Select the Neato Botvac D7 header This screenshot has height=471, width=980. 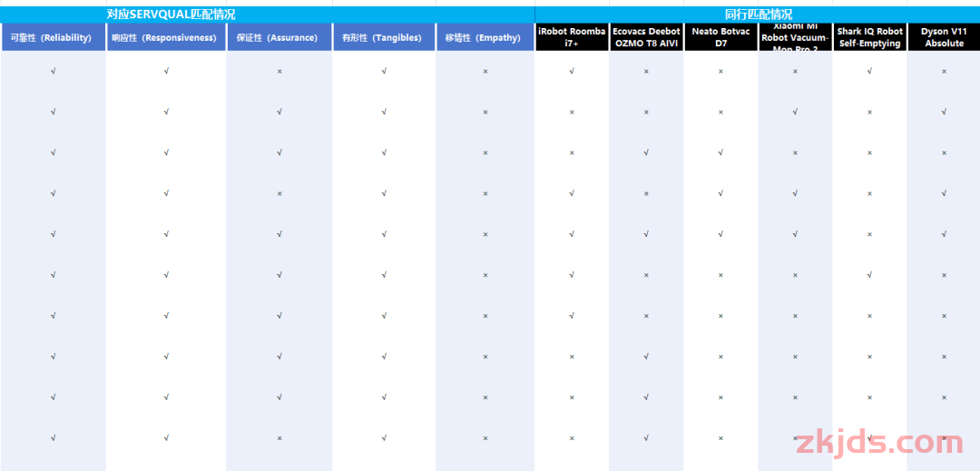pos(720,37)
